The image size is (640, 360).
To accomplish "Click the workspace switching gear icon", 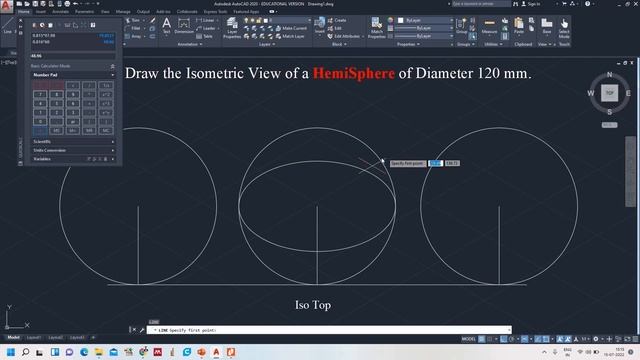I will click(x=596, y=339).
